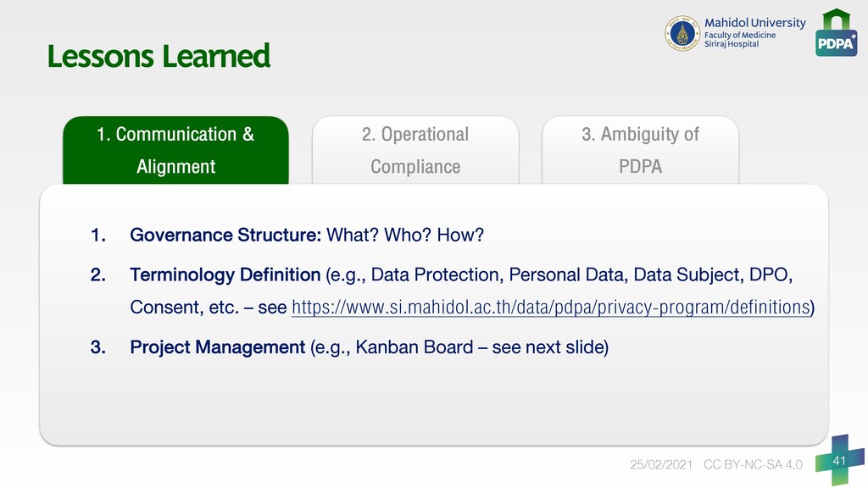
Task: Click the CC BY-NC-SA 4.0 license text
Action: coord(753,465)
